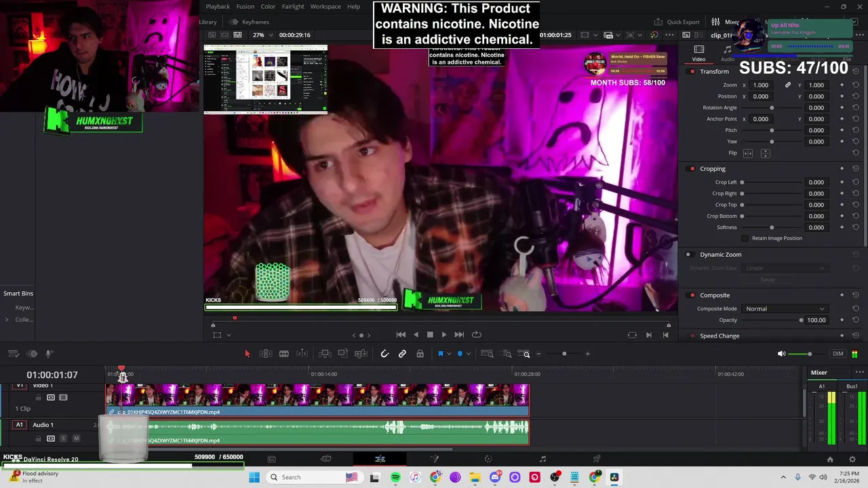Solo Audio 1 track with S button
Image resolution: width=868 pixels, height=488 pixels.
[x=64, y=439]
